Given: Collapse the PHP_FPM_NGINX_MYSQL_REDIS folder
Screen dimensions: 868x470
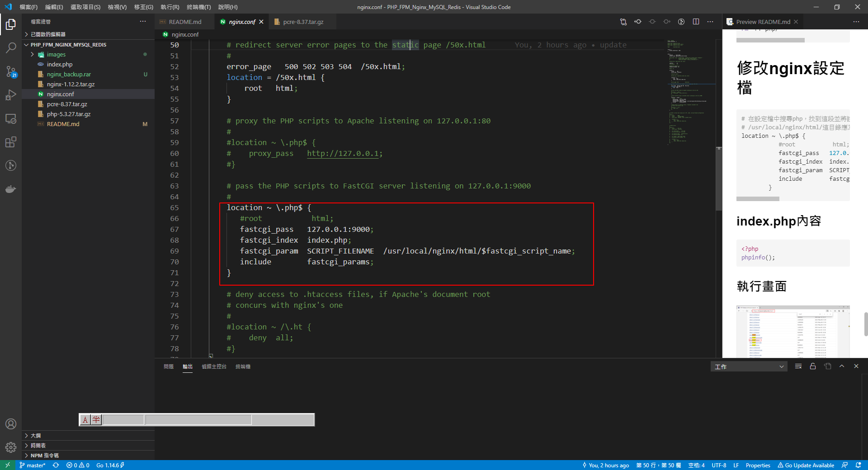Looking at the screenshot, I should tap(88, 45).
